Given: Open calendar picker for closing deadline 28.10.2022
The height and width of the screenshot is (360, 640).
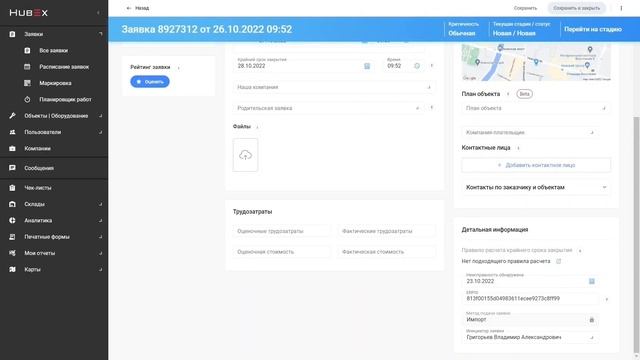Looking at the screenshot, I should click(x=367, y=66).
